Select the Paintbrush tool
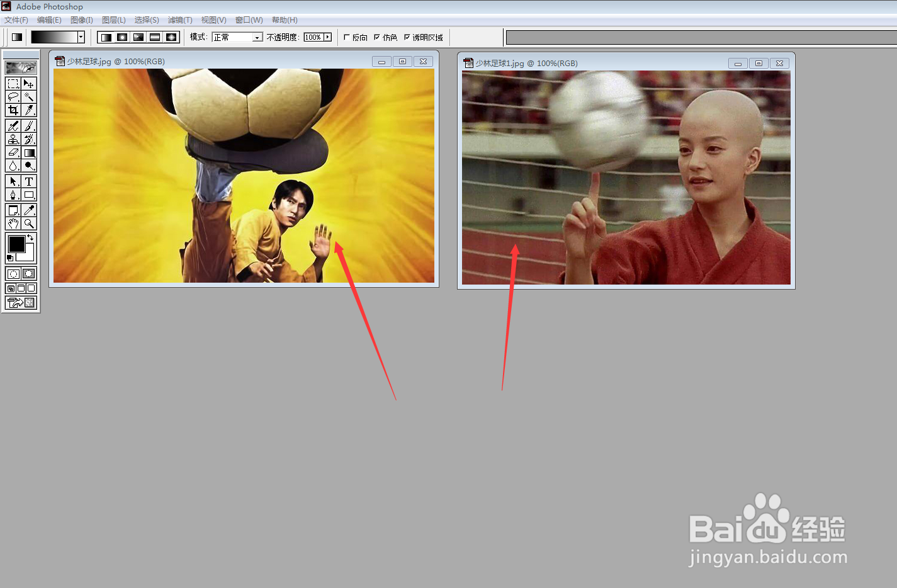The image size is (897, 588). [x=29, y=126]
